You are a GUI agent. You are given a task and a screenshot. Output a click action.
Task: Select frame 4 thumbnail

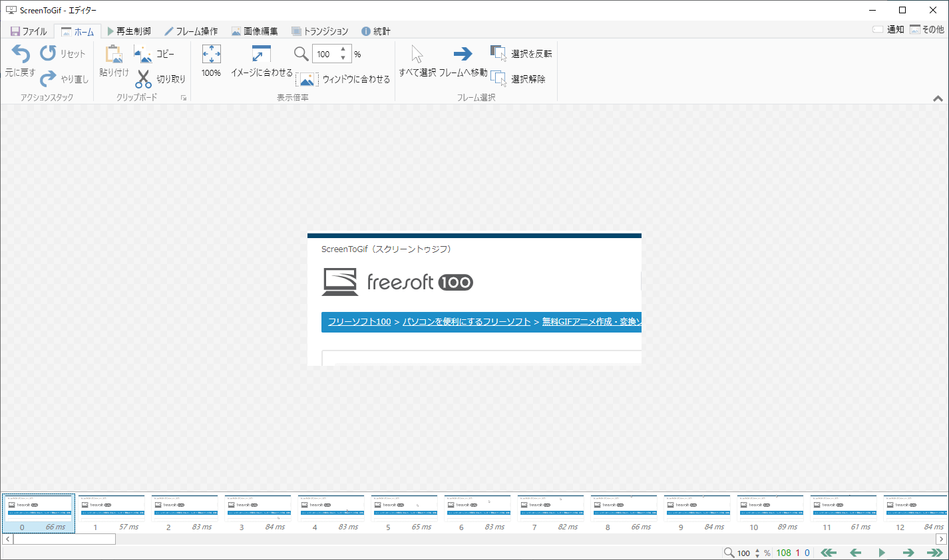[x=331, y=513]
